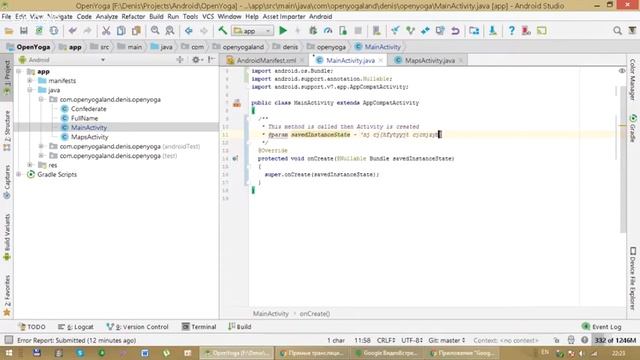This screenshot has height=360, width=640.
Task: Toggle the Favorites tool window tab
Action: pyautogui.click(x=7, y=296)
